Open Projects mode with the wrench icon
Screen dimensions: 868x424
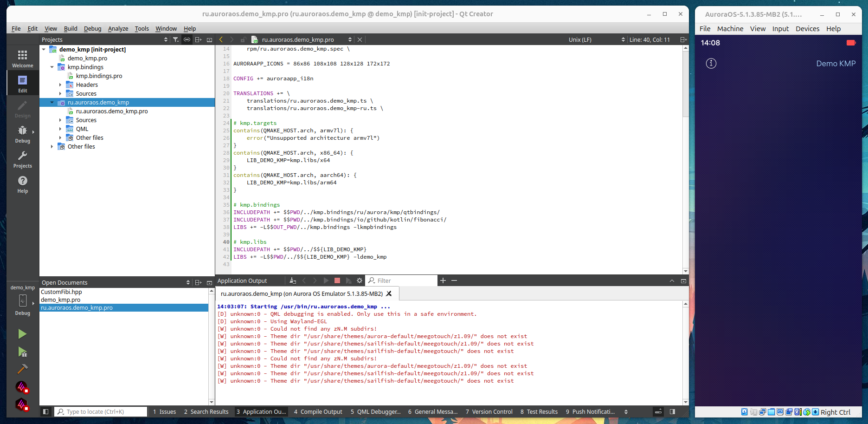click(22, 159)
